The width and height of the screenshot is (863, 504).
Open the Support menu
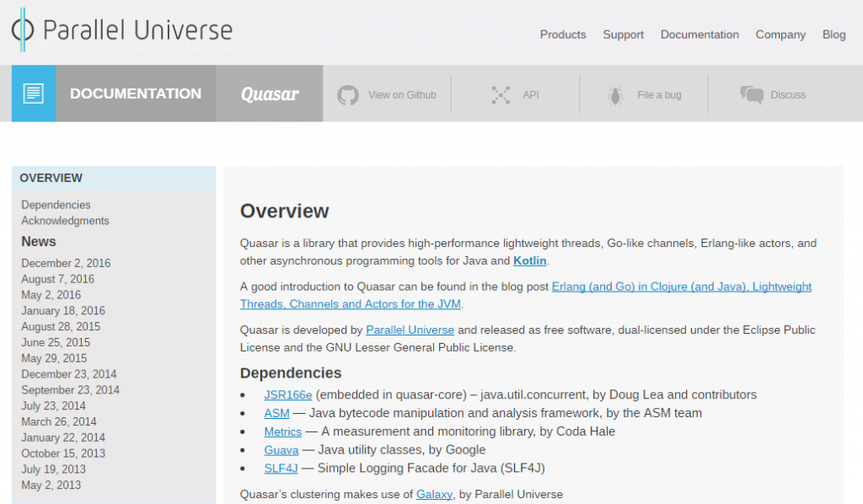[623, 35]
